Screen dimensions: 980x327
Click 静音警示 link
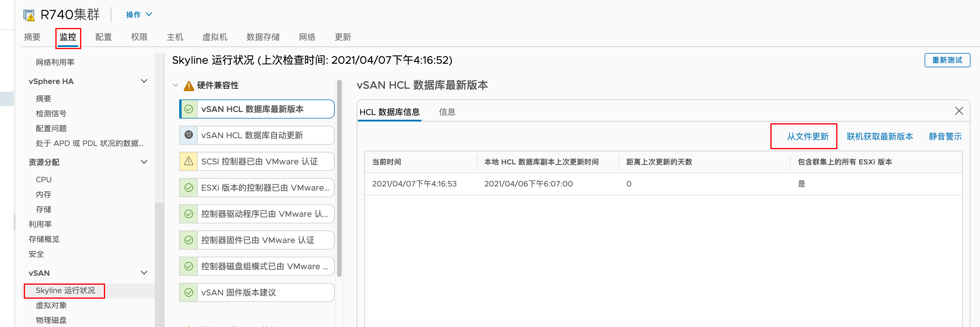(945, 137)
